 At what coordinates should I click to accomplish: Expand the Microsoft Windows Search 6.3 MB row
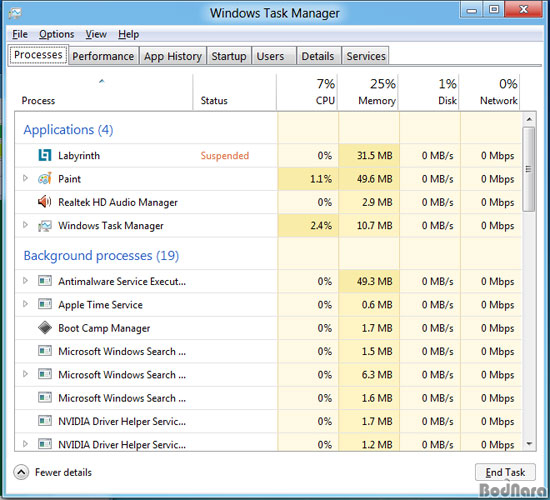tap(25, 374)
